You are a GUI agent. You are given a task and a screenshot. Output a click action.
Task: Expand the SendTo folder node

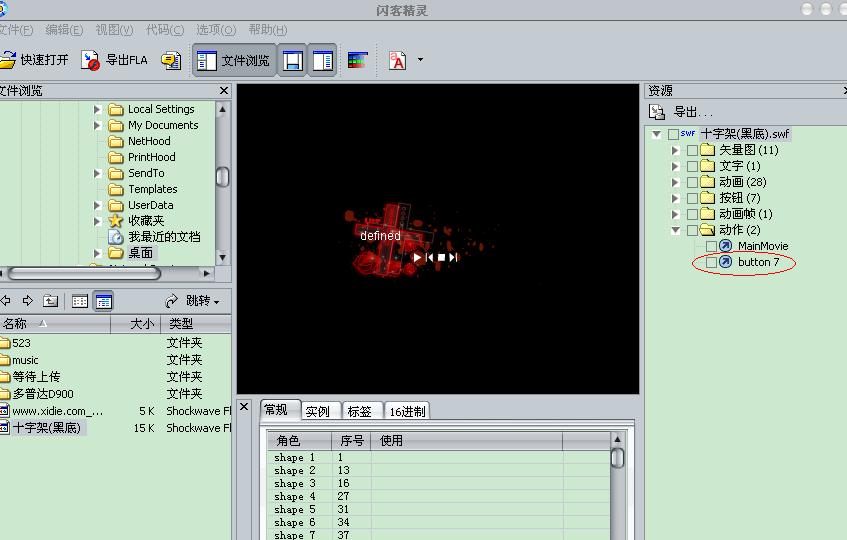pyautogui.click(x=97, y=173)
